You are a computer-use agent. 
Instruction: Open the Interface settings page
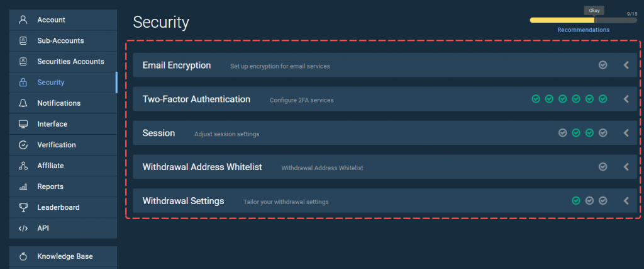[x=63, y=124]
